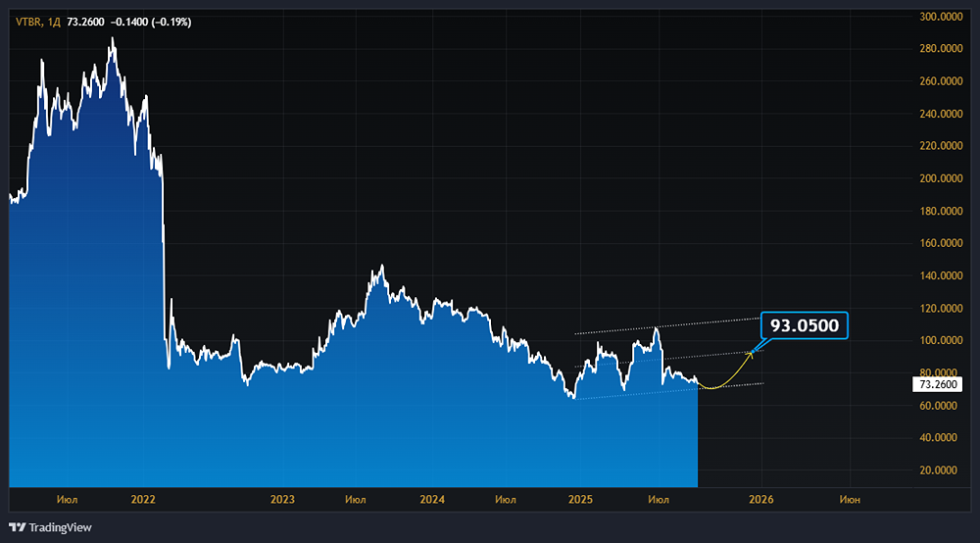Click the 2022 label on time axis

pyautogui.click(x=143, y=499)
